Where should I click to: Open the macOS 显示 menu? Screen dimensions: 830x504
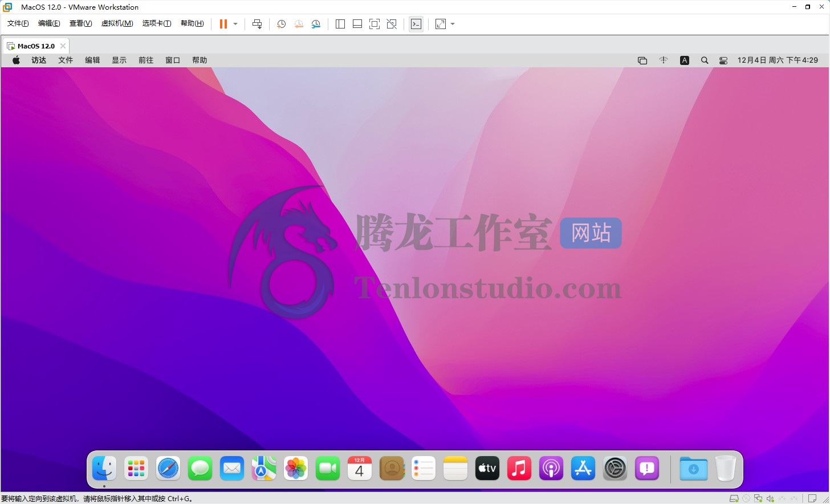point(119,60)
